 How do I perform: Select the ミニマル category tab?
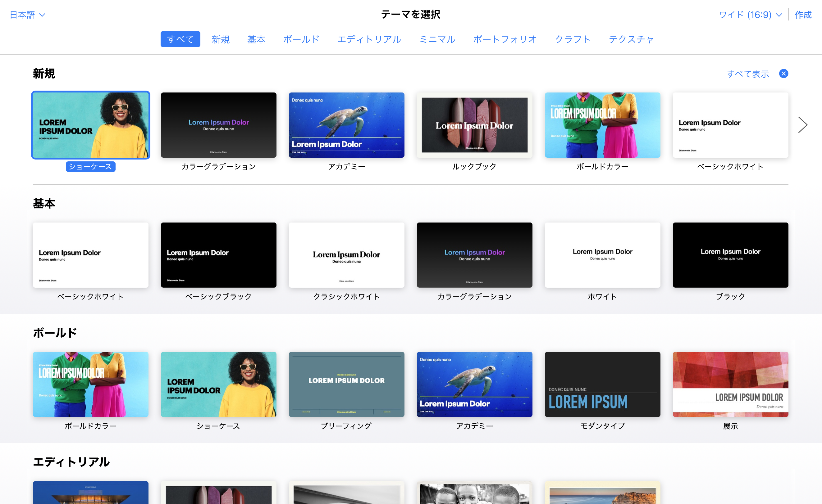click(x=437, y=39)
